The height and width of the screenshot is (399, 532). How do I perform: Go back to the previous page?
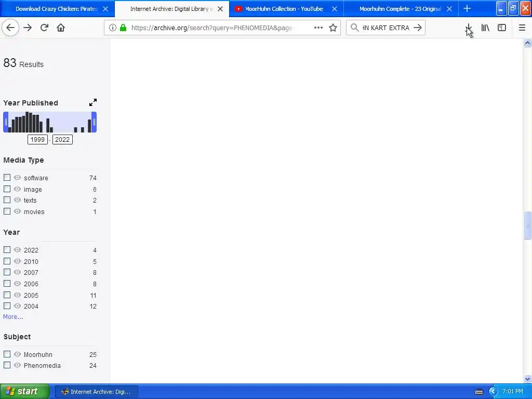pyautogui.click(x=10, y=28)
